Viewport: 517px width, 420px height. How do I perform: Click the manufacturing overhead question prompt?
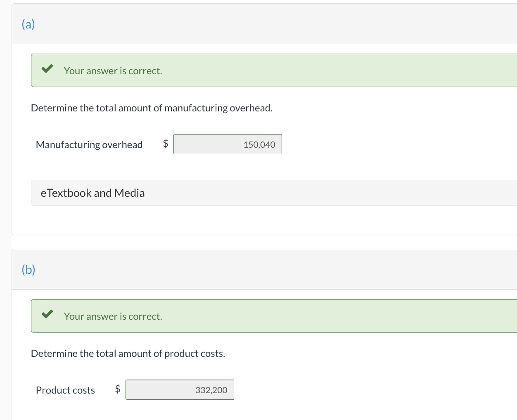[x=152, y=108]
